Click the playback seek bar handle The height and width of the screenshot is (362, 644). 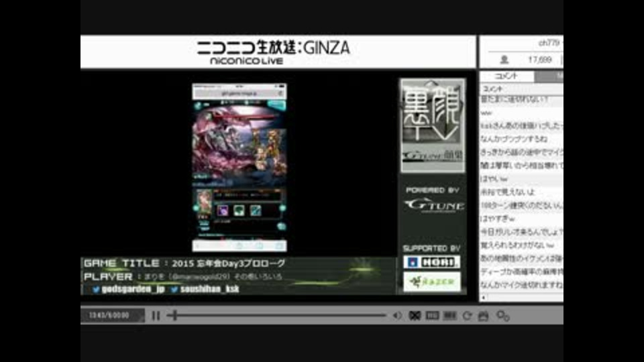[x=175, y=315]
